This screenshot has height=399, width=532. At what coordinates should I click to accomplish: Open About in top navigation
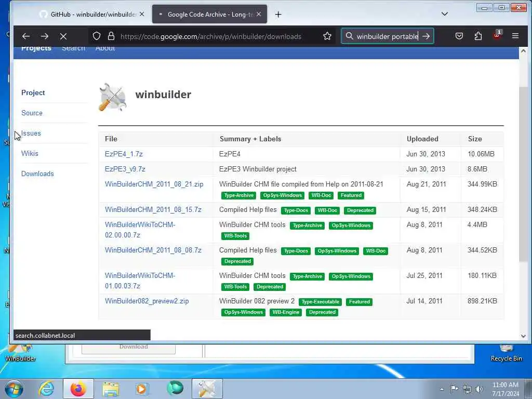click(x=105, y=48)
